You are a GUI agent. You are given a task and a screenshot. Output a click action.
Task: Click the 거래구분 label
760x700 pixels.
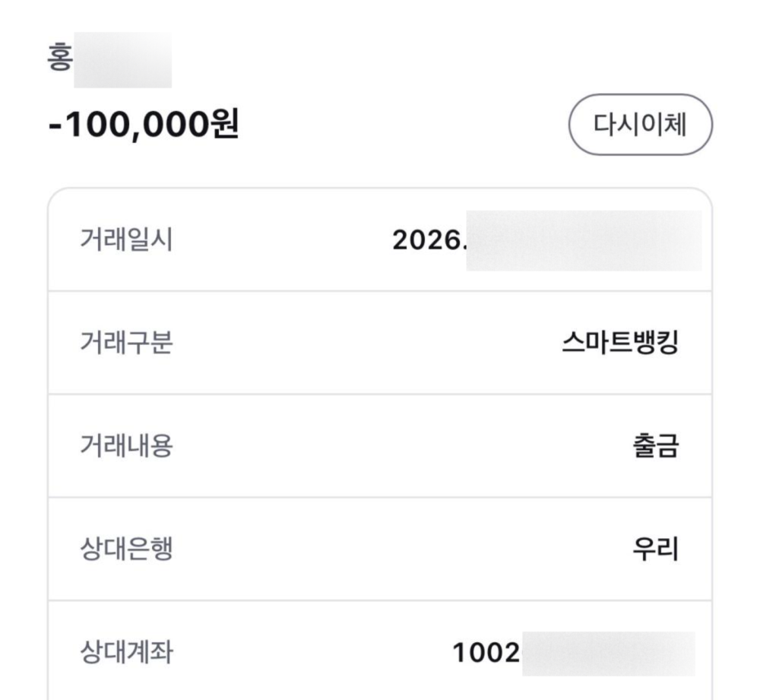[x=126, y=343]
